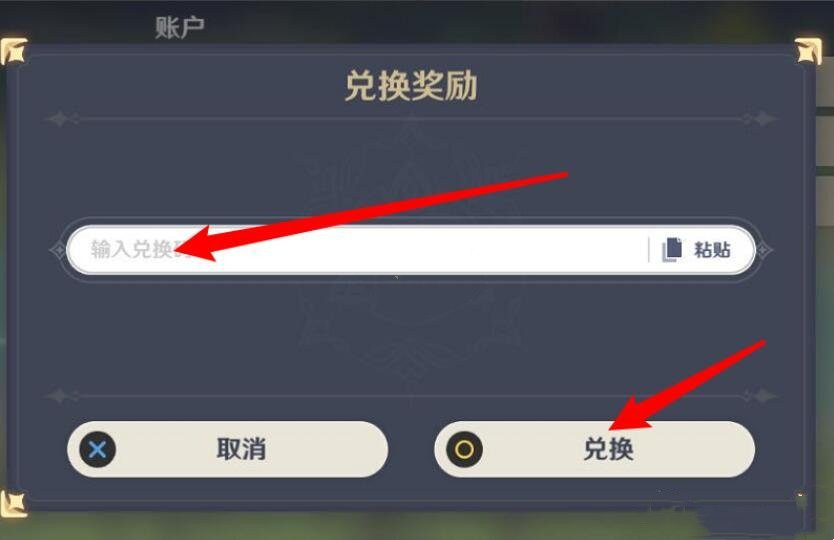Click the diamond ornament left of input field
The width and height of the screenshot is (834, 540).
point(57,250)
